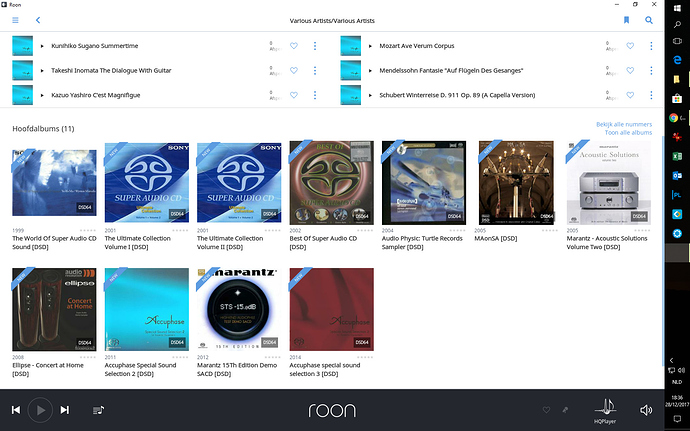The width and height of the screenshot is (690, 431).
Task: Open Google Chrome from taskbar
Action: (x=674, y=118)
